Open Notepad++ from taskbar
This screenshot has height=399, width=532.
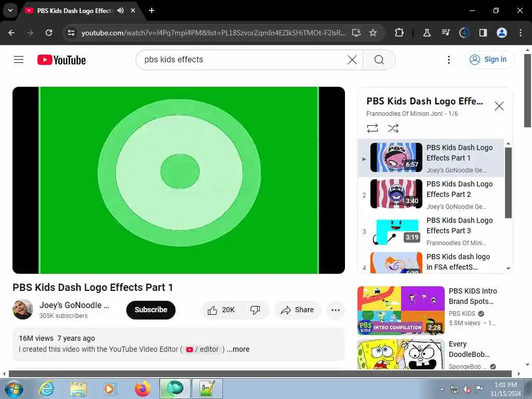coord(207,389)
